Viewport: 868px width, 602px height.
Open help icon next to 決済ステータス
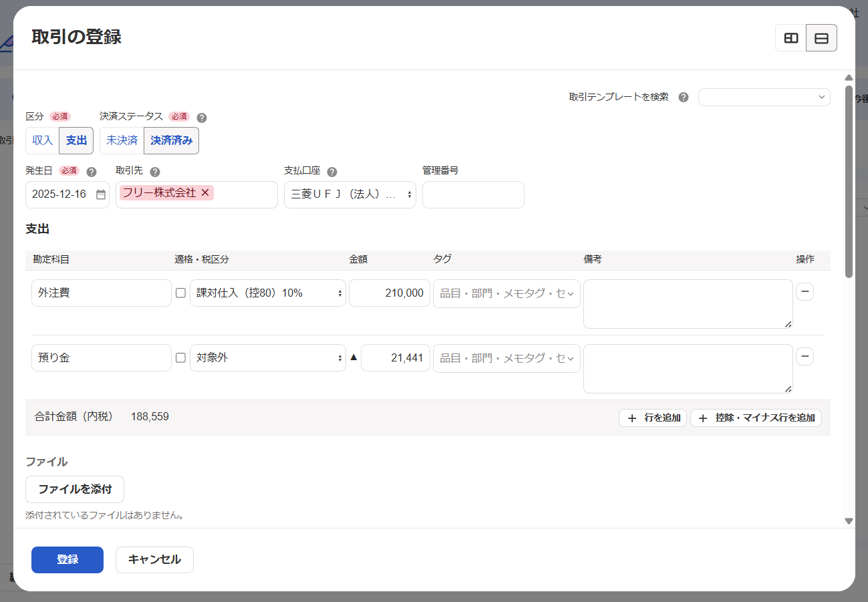202,118
